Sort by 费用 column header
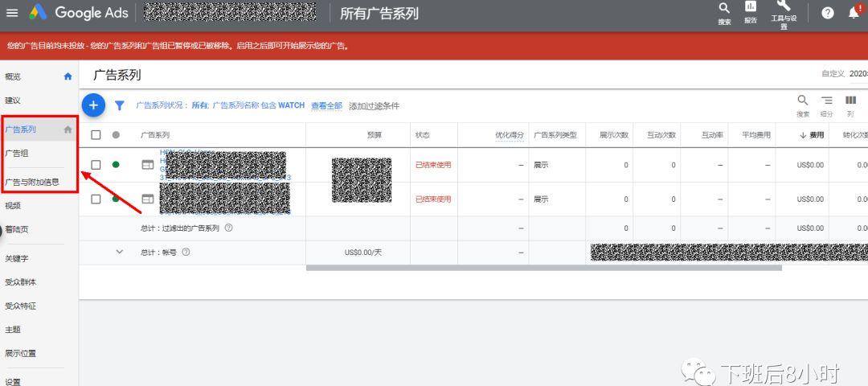This screenshot has height=386, width=868. (812, 135)
